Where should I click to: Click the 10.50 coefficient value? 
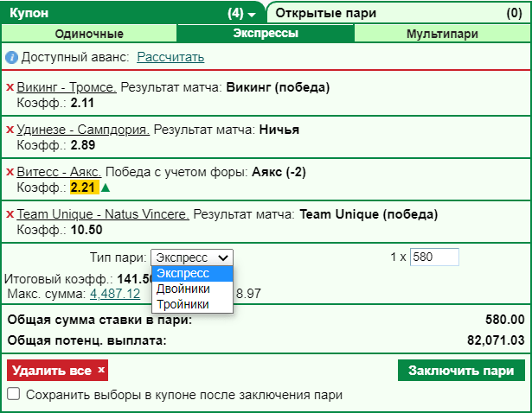[x=87, y=230]
